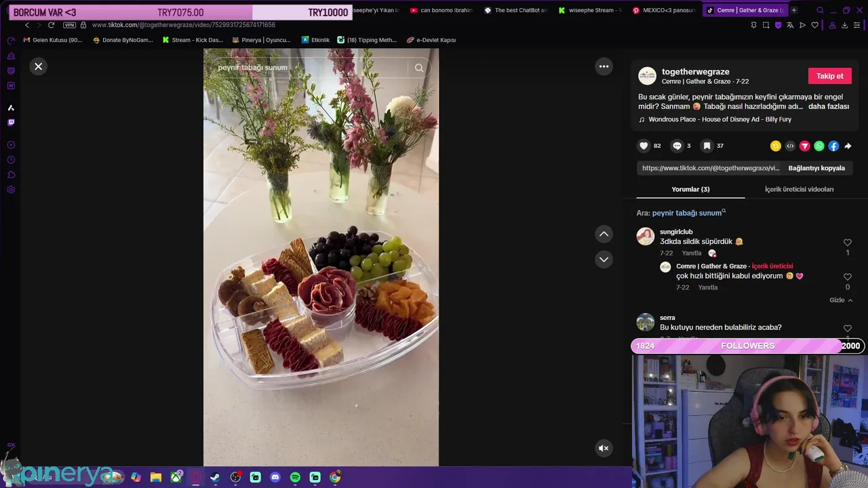Open Opera sidebar settings gear

pyautogui.click(x=11, y=190)
